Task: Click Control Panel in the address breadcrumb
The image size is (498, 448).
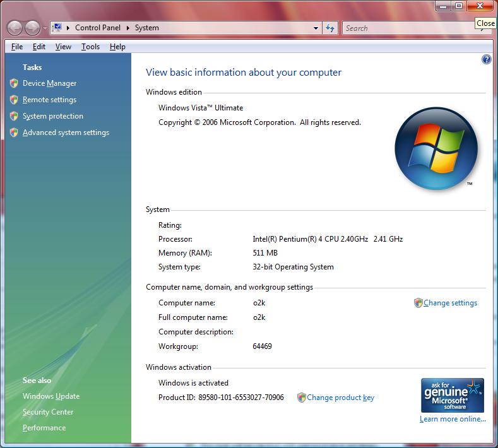Action: coord(97,28)
